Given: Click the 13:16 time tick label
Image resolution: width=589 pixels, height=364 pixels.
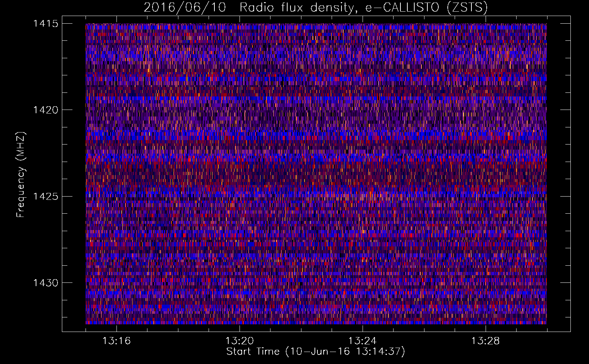Looking at the screenshot, I should 116,341.
